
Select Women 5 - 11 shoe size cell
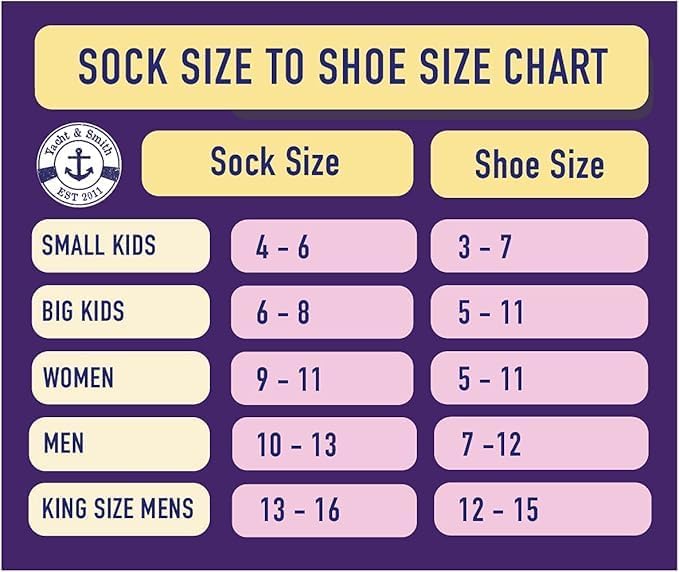coord(540,378)
